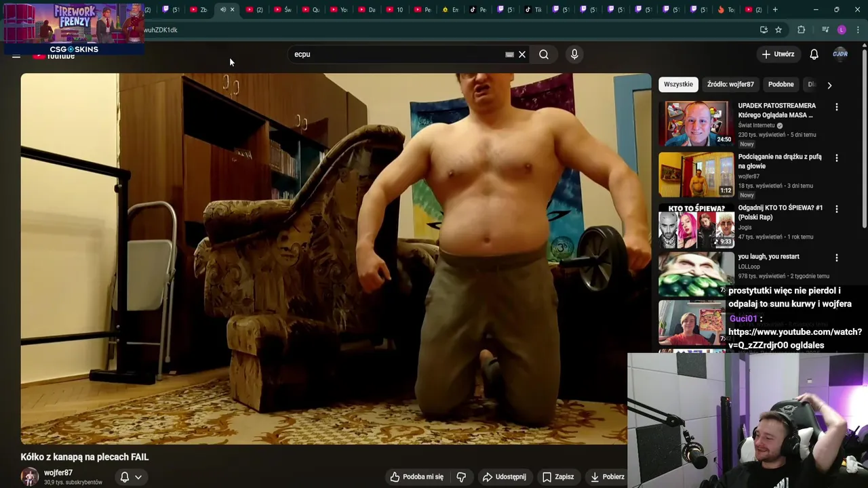Open Podciąganie na drążku video thumbnail
The width and height of the screenshot is (868, 488).
tap(696, 174)
